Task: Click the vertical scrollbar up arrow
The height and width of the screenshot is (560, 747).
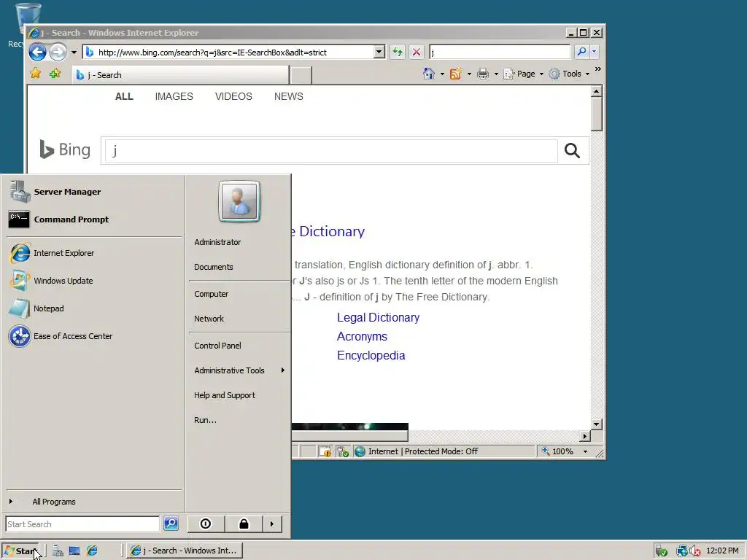Action: coord(597,91)
